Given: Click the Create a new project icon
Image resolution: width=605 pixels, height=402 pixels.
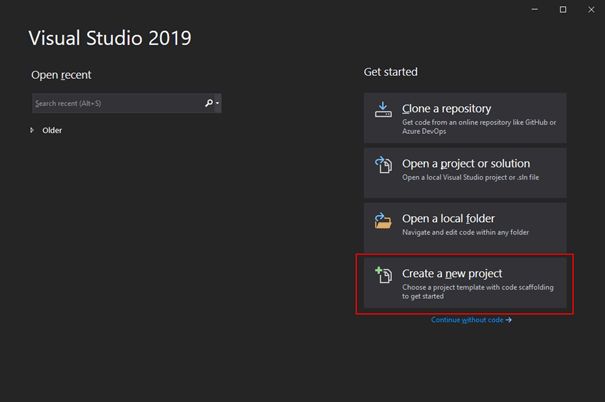Looking at the screenshot, I should click(x=383, y=275).
